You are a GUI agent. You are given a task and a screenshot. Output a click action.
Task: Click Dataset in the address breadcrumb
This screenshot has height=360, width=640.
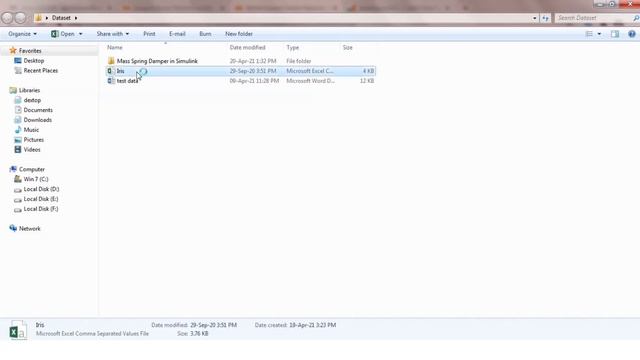coord(61,18)
